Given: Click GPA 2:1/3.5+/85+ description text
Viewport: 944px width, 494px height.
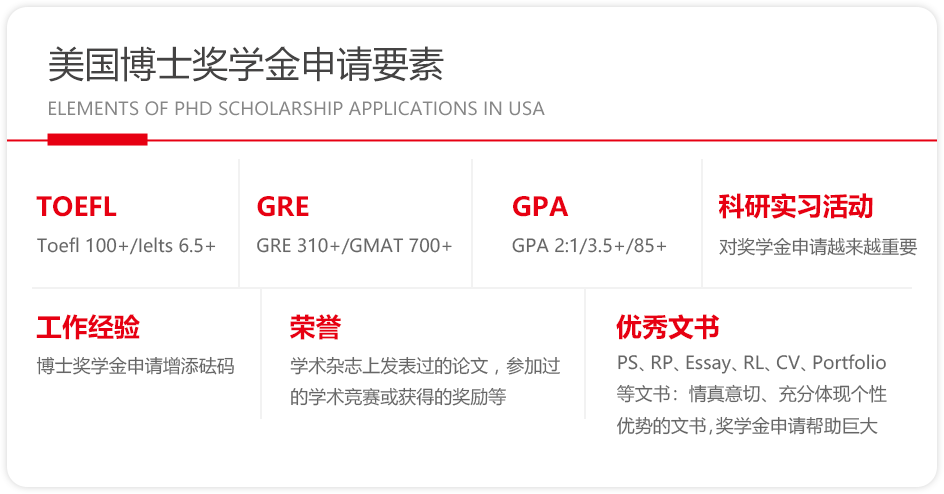Looking at the screenshot, I should point(589,245).
